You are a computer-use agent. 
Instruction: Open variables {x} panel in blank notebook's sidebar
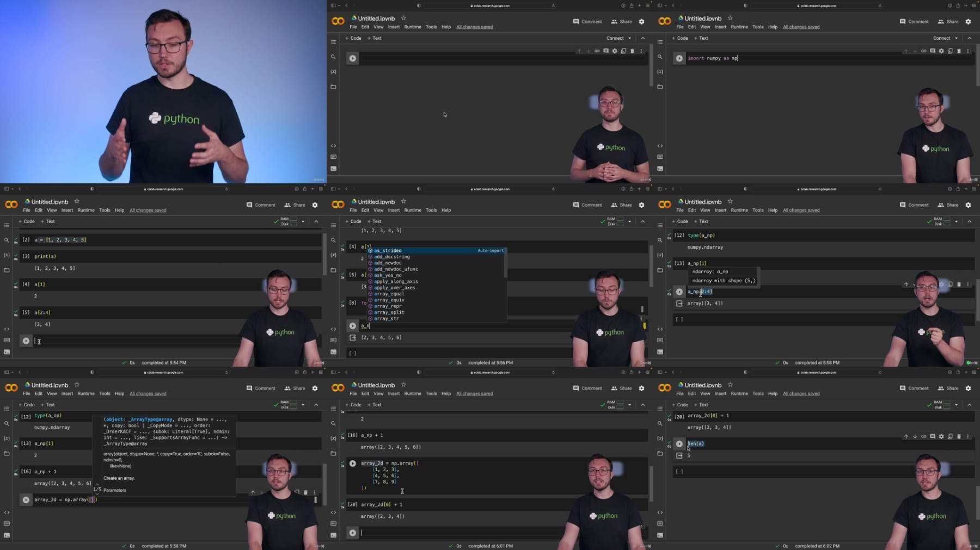click(x=333, y=72)
